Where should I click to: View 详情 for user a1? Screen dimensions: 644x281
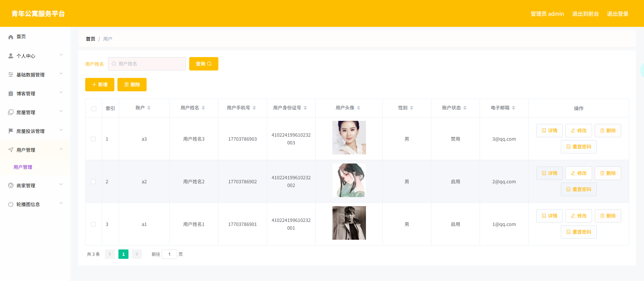pos(549,216)
